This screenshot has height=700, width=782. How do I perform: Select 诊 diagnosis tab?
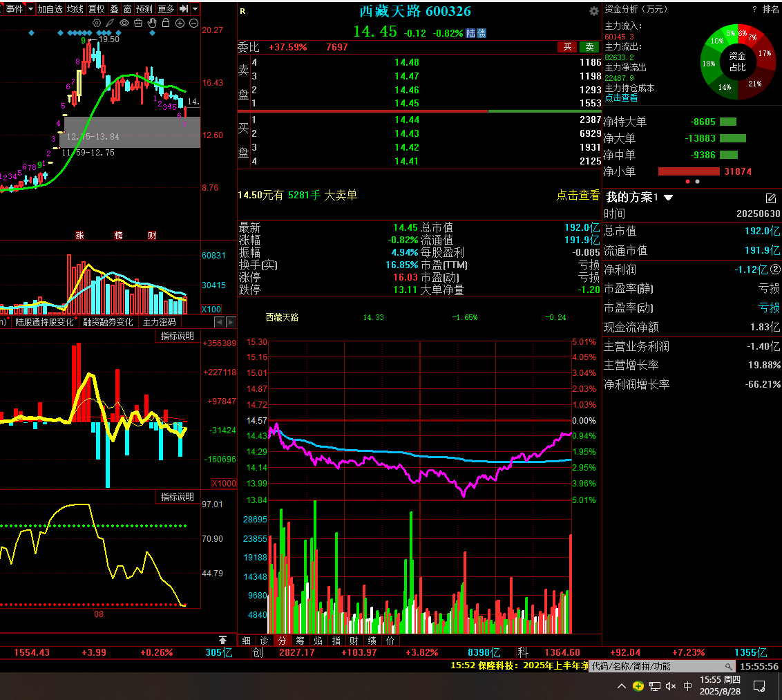point(265,641)
